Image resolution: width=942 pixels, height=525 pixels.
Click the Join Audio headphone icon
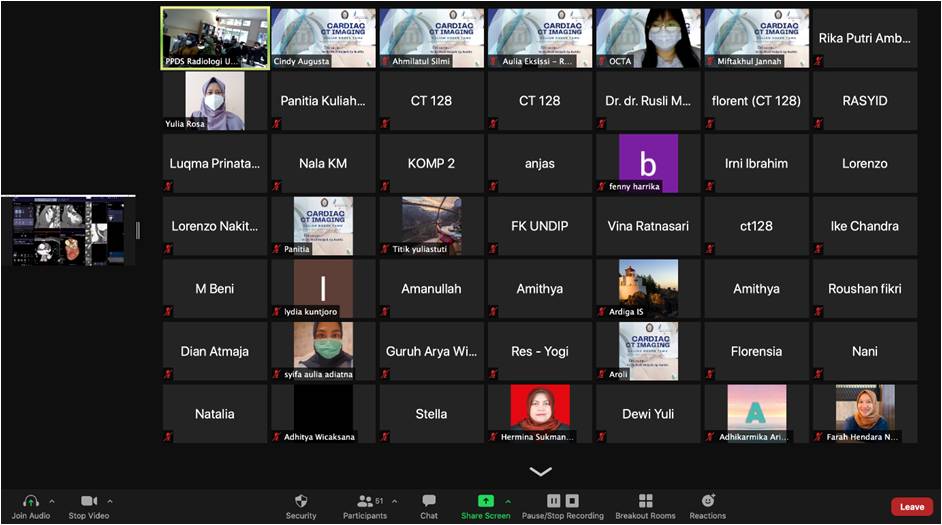click(30, 501)
